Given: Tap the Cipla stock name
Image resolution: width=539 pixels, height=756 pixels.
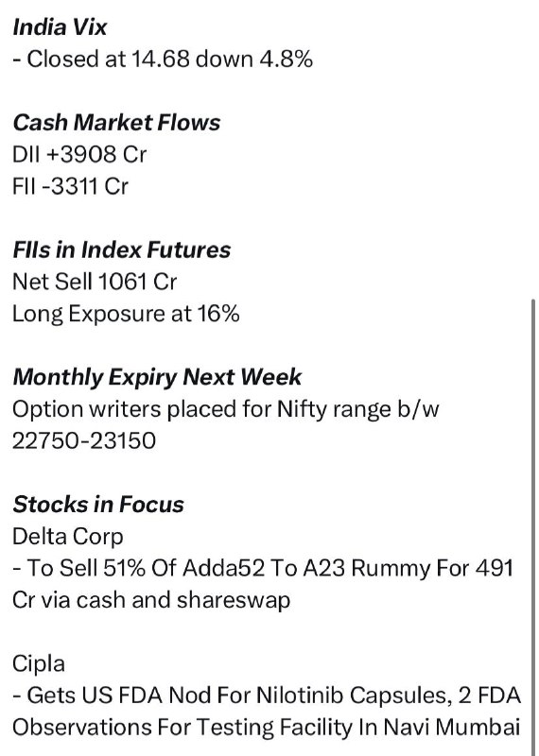Looking at the screenshot, I should coord(39,664).
